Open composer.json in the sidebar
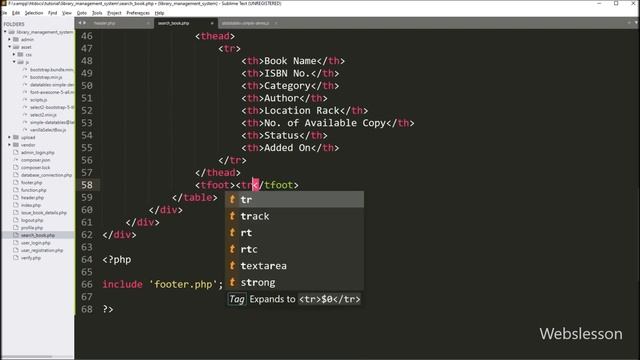Viewport: 640px width, 360px height. pyautogui.click(x=35, y=160)
